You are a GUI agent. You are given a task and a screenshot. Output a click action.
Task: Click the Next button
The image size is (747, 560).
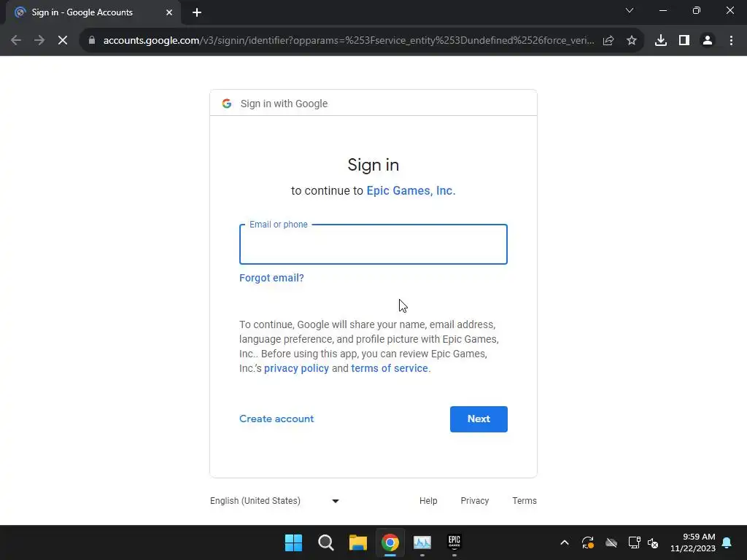click(x=479, y=419)
